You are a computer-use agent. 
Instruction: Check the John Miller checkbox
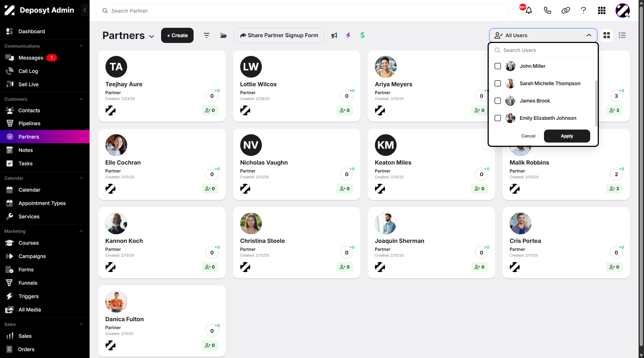tap(498, 66)
